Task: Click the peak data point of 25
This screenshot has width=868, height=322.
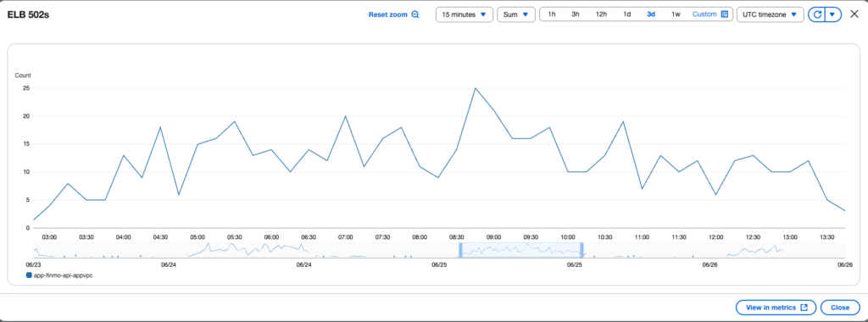Action: pos(475,88)
